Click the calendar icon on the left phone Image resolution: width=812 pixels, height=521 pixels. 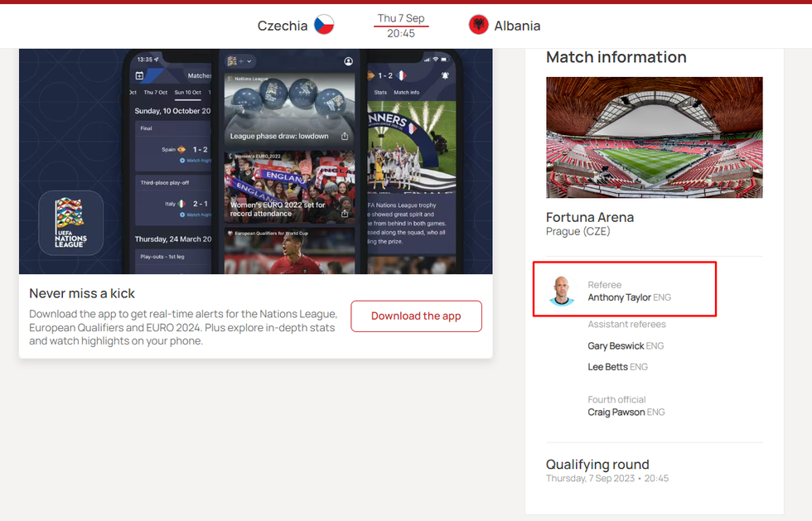(x=139, y=75)
